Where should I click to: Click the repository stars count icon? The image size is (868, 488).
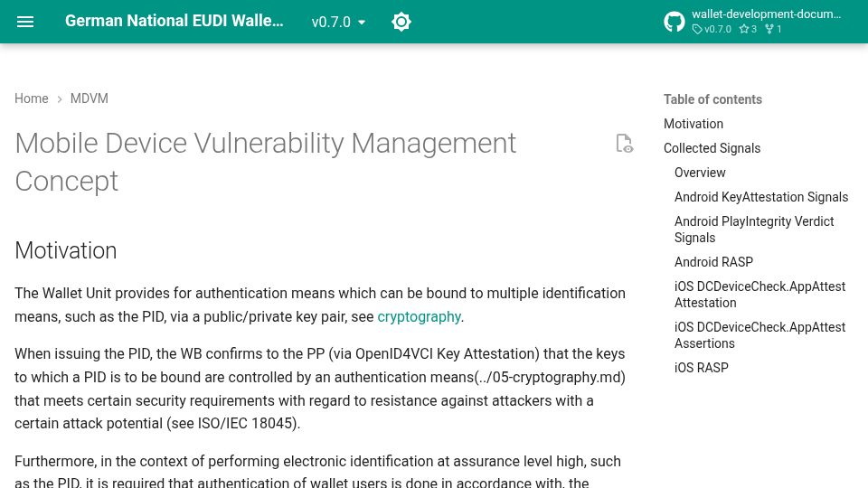744,29
